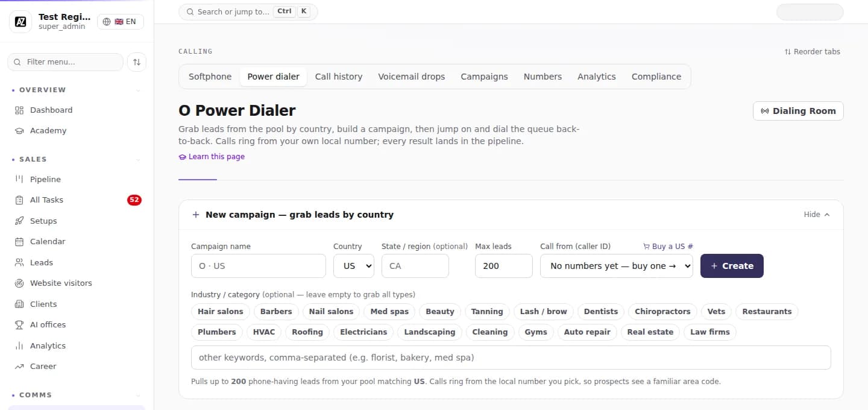The image size is (868, 410).
Task: Click the State / region field
Action: 415,266
